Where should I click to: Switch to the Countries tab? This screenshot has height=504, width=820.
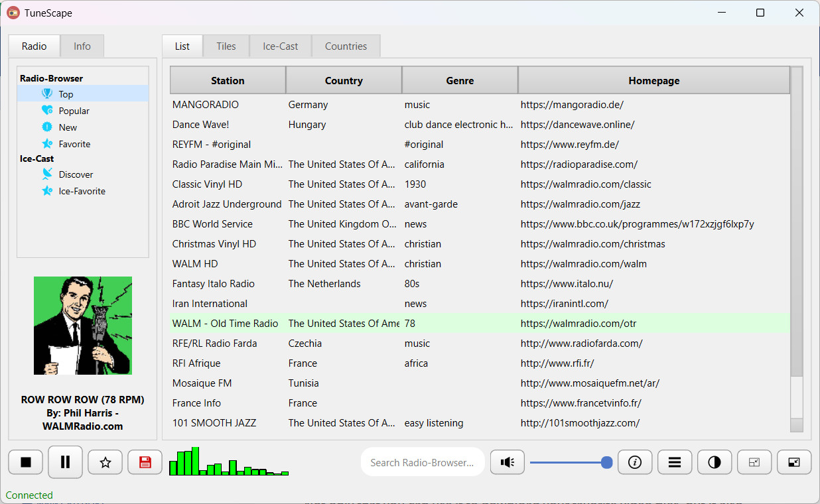tap(346, 46)
